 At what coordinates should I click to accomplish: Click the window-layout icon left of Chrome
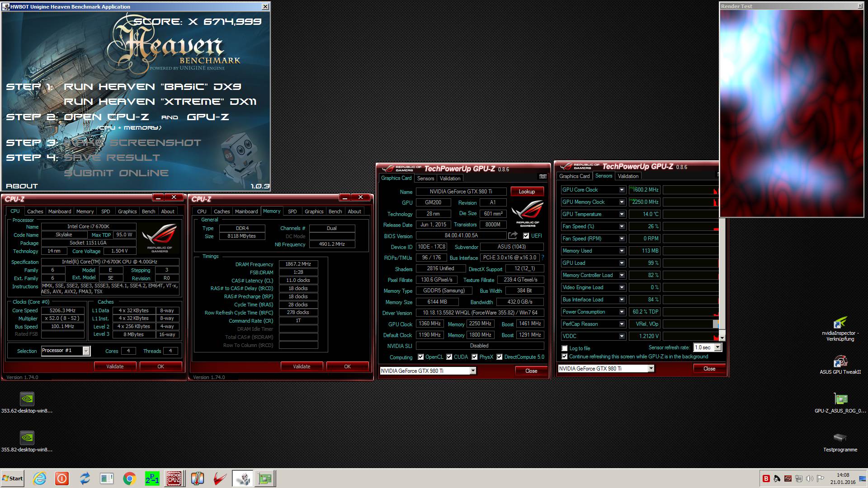(107, 479)
